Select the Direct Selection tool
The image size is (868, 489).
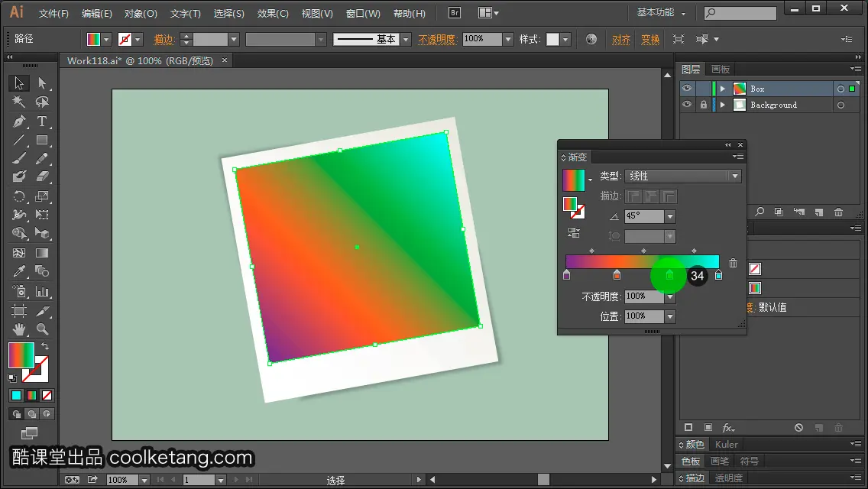pyautogui.click(x=42, y=83)
